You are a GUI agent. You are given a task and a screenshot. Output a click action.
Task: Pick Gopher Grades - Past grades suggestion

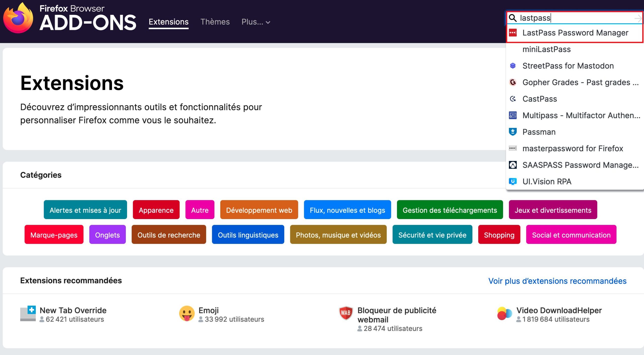575,83
